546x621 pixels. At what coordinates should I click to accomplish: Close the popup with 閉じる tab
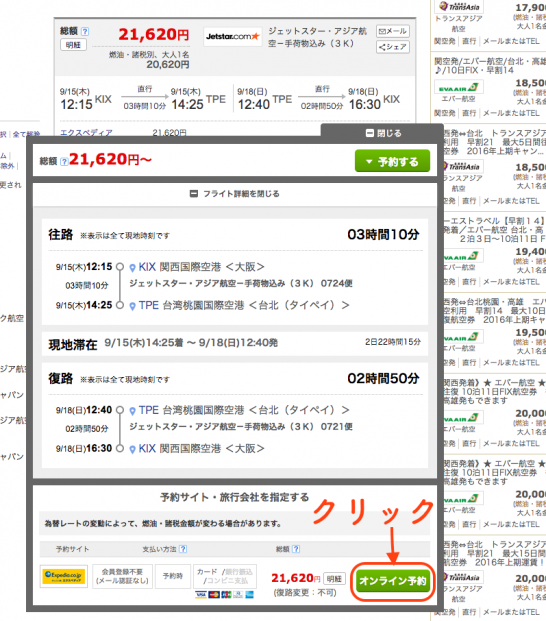(383, 133)
